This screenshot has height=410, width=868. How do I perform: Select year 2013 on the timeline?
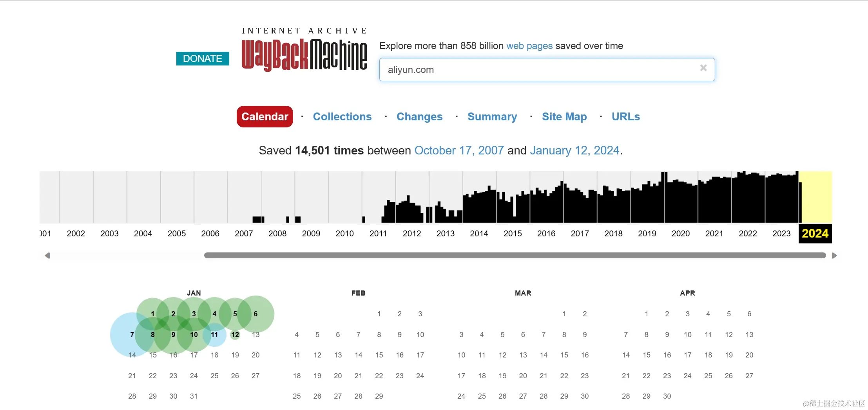pyautogui.click(x=446, y=234)
